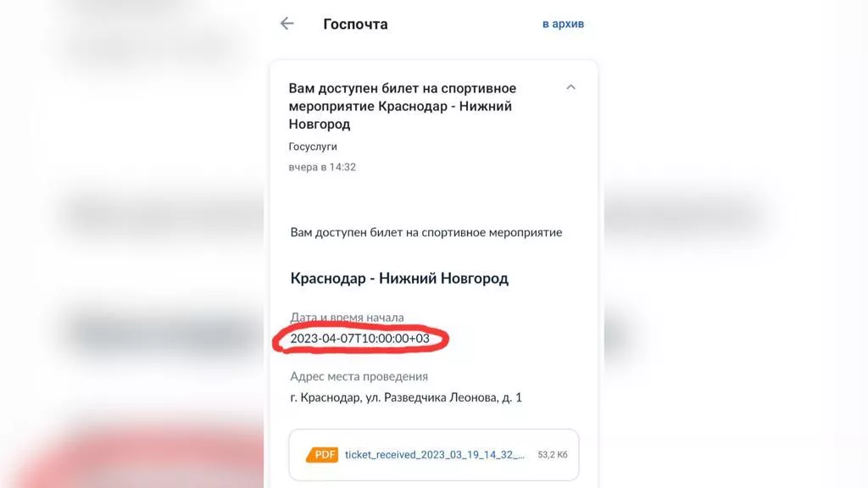Click the Дата и время начала label
The image size is (868, 488).
click(x=347, y=318)
